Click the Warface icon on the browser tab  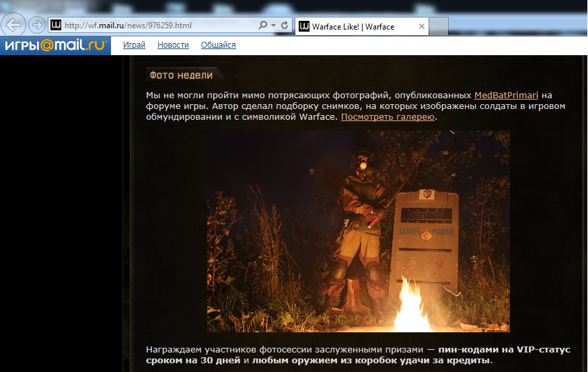click(304, 26)
